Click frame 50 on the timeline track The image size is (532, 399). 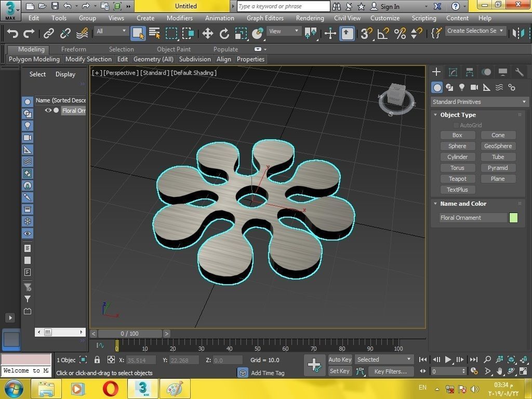[x=258, y=345]
